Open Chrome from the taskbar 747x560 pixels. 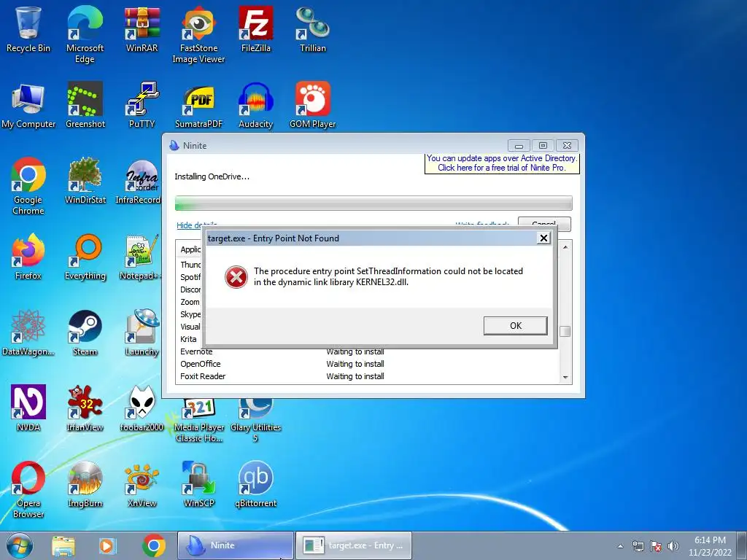click(x=153, y=545)
